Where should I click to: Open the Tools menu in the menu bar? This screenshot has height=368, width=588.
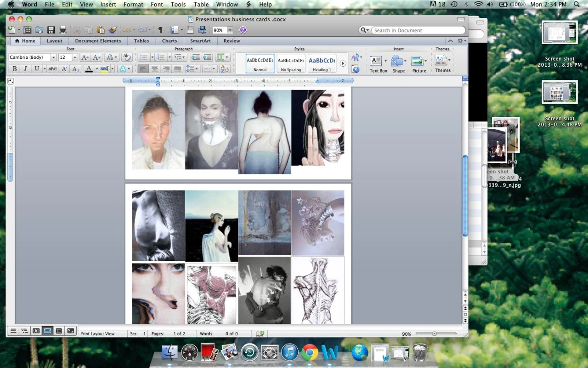178,5
